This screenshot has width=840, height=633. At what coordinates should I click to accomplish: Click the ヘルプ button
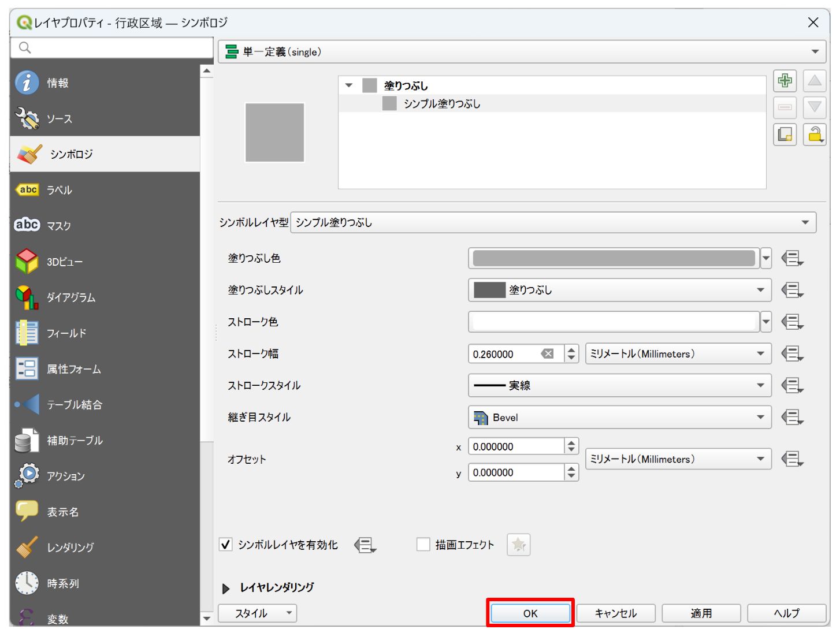(x=787, y=613)
